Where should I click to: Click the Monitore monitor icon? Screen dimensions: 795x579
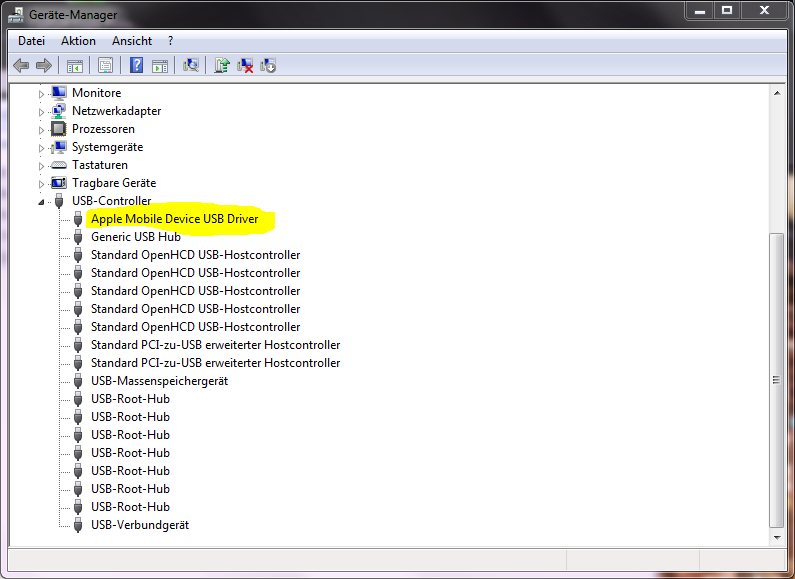point(59,93)
